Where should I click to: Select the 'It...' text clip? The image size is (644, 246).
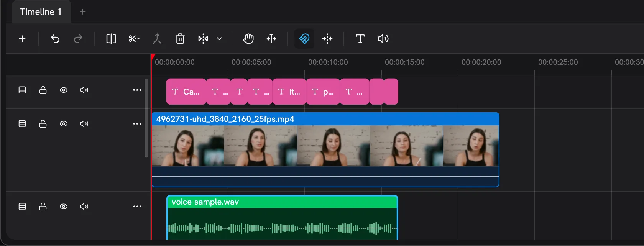[289, 92]
